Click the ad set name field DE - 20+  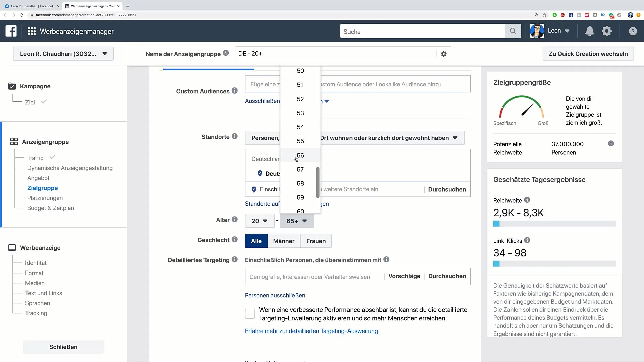(x=335, y=54)
